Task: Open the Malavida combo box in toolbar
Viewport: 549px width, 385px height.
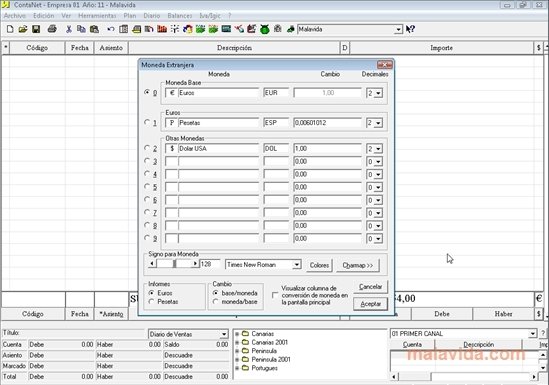Action: [398, 29]
